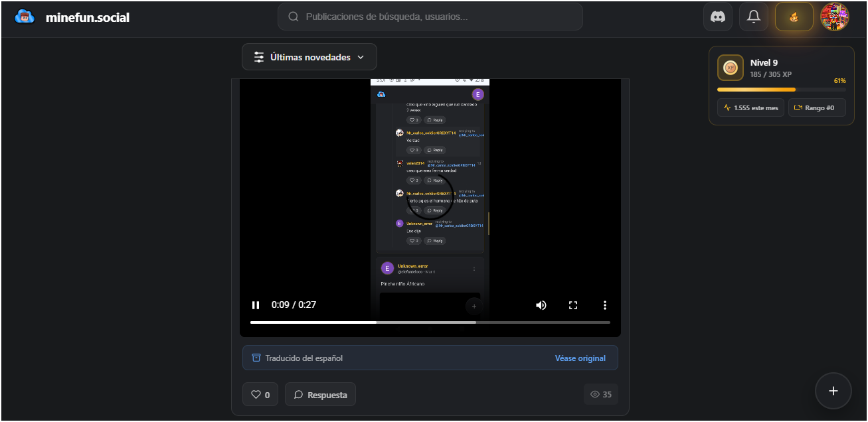The image size is (868, 422).
Task: Open the user profile avatar menu
Action: point(834,17)
